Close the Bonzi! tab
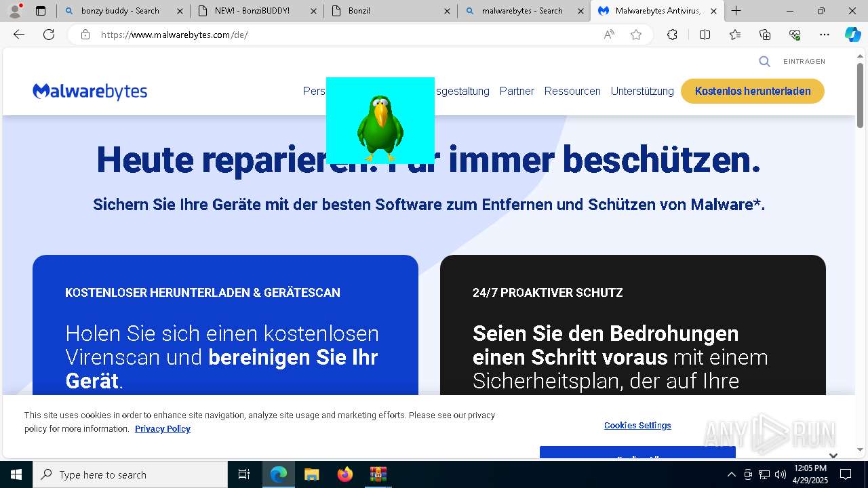Image resolution: width=868 pixels, height=488 pixels. [448, 11]
